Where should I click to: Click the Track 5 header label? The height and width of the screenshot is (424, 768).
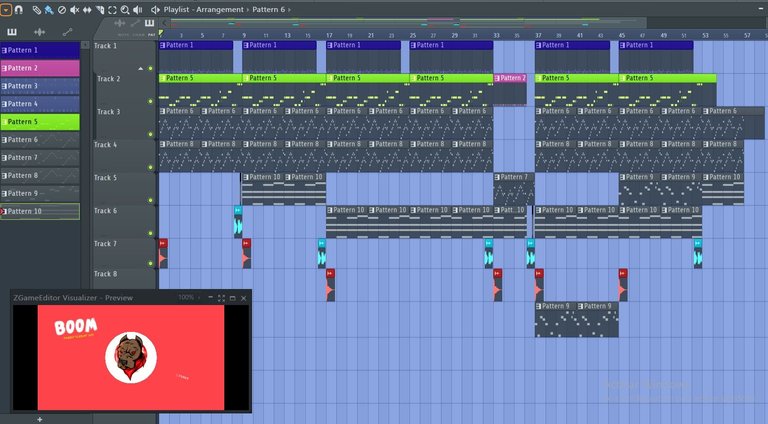click(x=105, y=178)
